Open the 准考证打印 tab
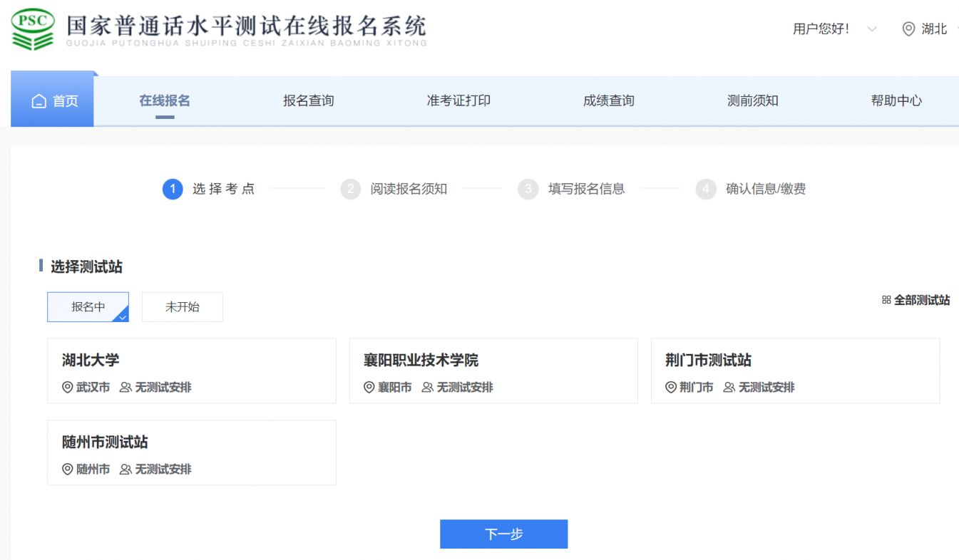The width and height of the screenshot is (959, 560). 458,101
